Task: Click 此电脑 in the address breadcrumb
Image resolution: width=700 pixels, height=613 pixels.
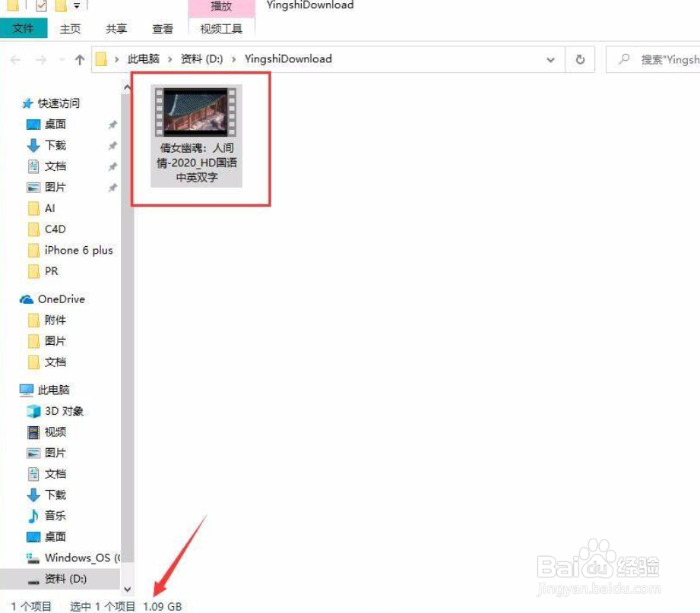Action: 144,59
